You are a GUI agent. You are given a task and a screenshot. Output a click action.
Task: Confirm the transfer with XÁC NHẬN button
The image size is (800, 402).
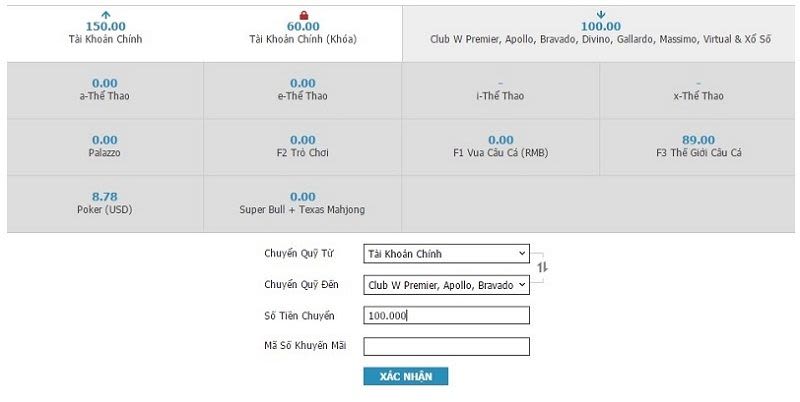pyautogui.click(x=406, y=376)
